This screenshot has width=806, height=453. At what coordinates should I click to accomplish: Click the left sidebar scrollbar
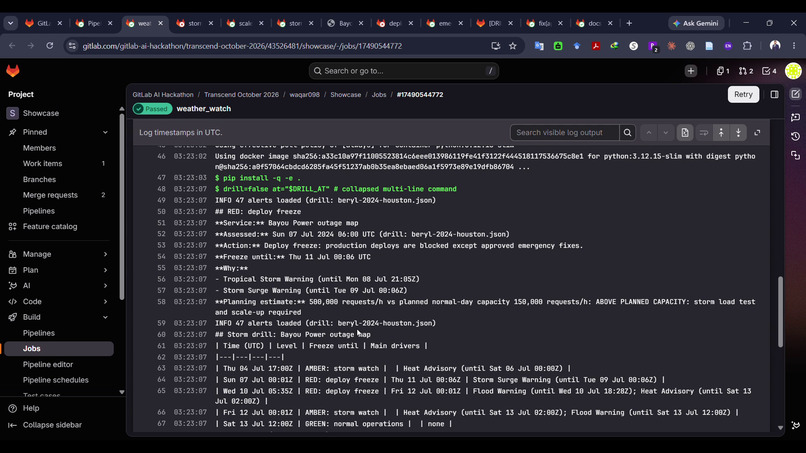tap(122, 206)
